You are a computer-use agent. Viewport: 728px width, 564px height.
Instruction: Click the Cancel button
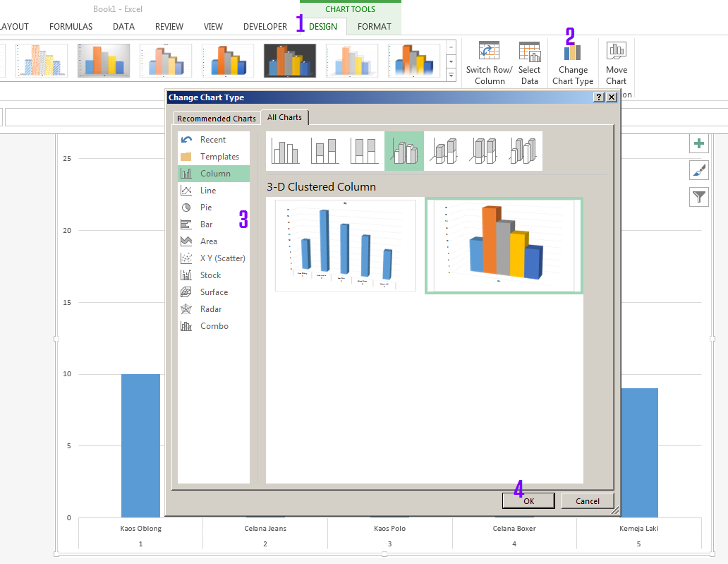pos(588,500)
